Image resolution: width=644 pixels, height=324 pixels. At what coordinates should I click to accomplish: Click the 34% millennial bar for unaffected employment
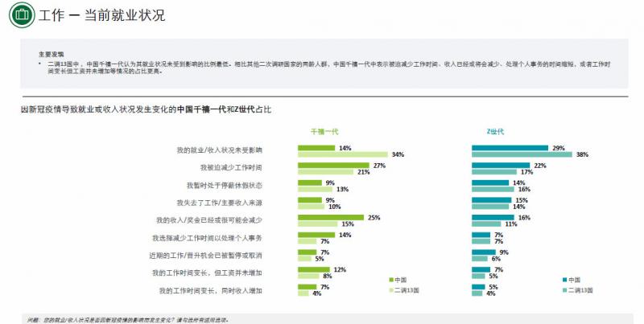click(x=343, y=154)
